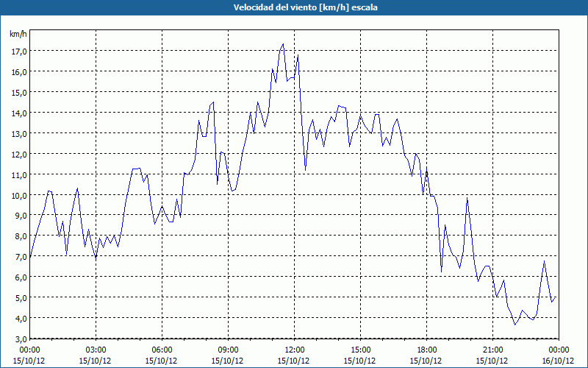Click the highest peak of the wind speed line

tap(283, 44)
